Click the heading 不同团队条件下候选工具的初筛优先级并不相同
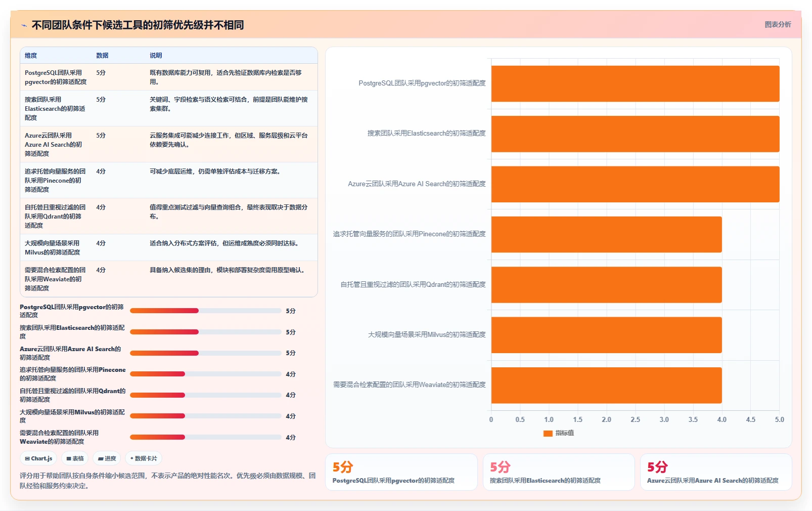The width and height of the screenshot is (812, 511). pos(138,25)
